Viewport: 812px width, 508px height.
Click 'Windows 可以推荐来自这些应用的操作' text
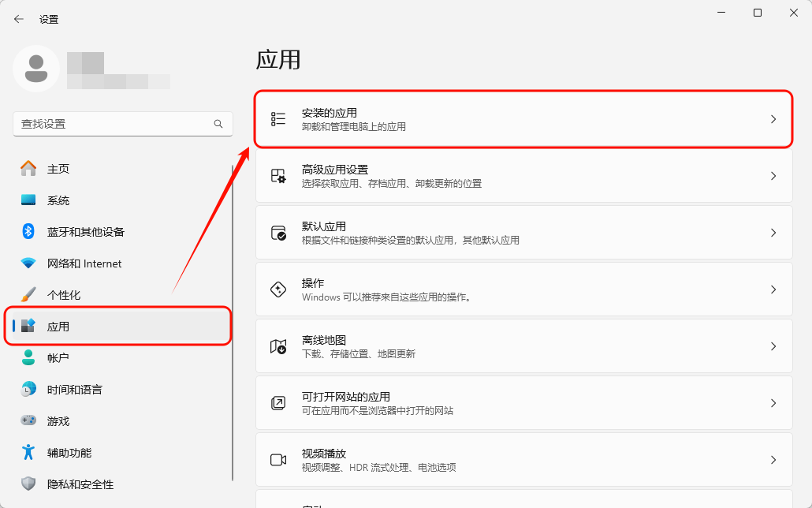(386, 297)
